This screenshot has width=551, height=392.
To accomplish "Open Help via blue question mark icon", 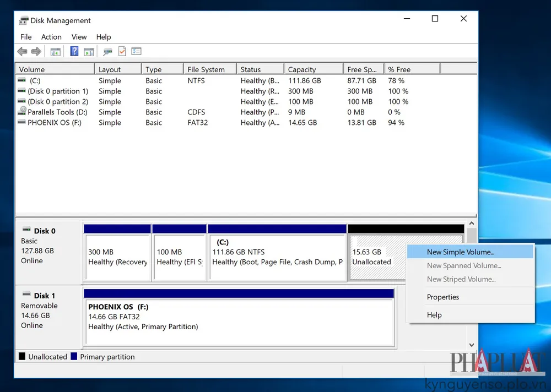I will click(74, 52).
